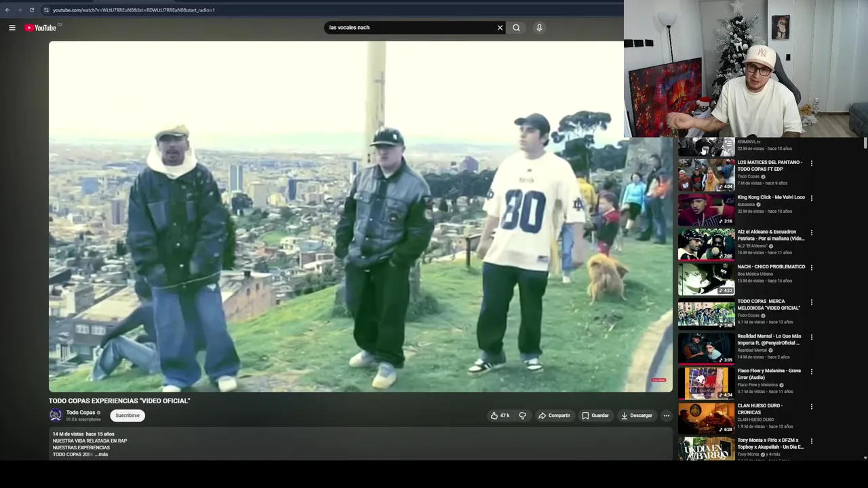Go to the YouTube home logo
The image size is (868, 488).
tap(41, 28)
